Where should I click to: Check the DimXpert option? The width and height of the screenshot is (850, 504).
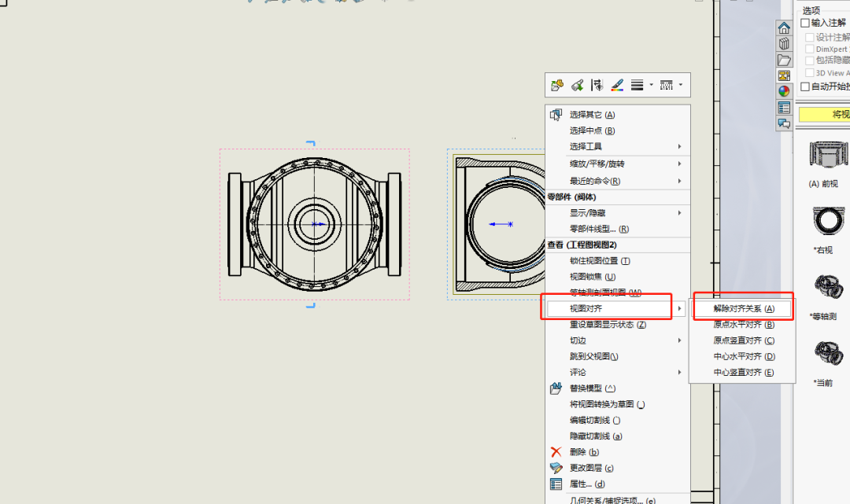click(x=810, y=48)
